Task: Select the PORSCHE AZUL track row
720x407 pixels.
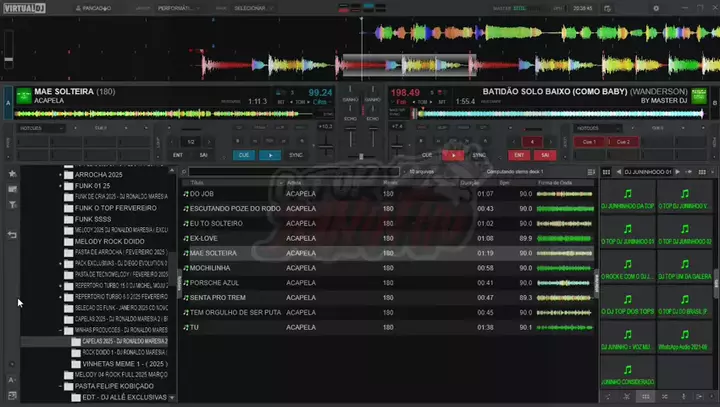Action: pyautogui.click(x=388, y=283)
